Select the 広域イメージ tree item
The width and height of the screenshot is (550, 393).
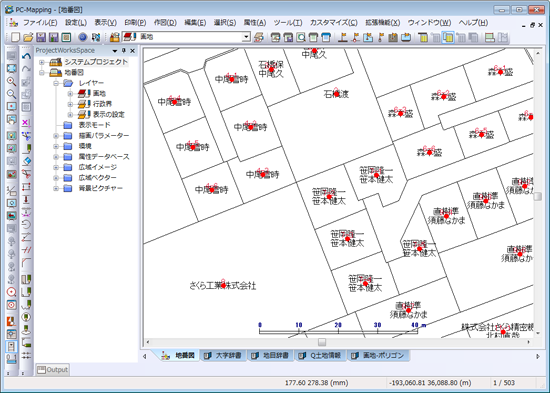(x=98, y=167)
